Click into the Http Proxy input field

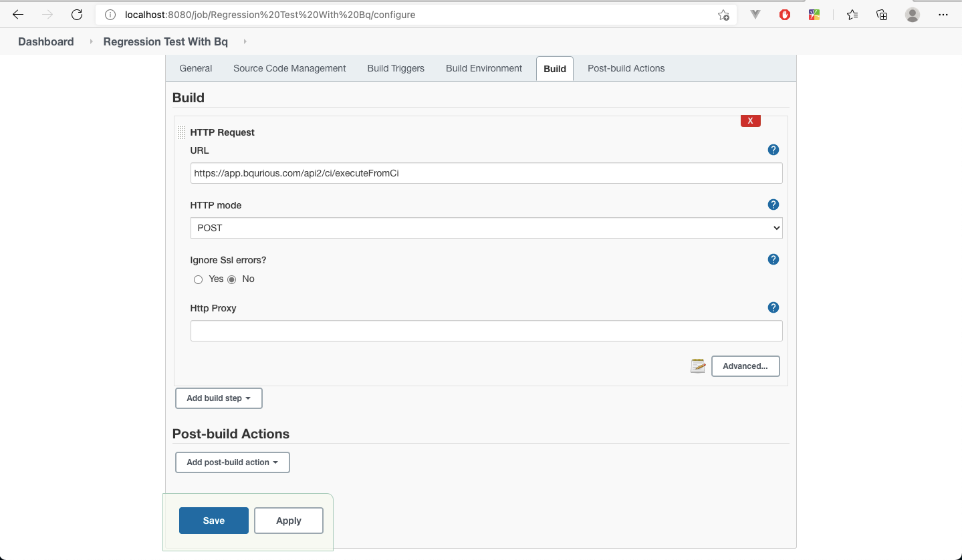click(x=486, y=331)
